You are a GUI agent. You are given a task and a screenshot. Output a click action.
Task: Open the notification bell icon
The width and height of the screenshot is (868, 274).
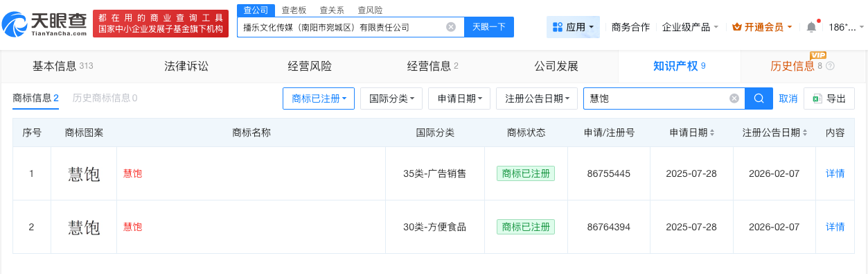(811, 27)
